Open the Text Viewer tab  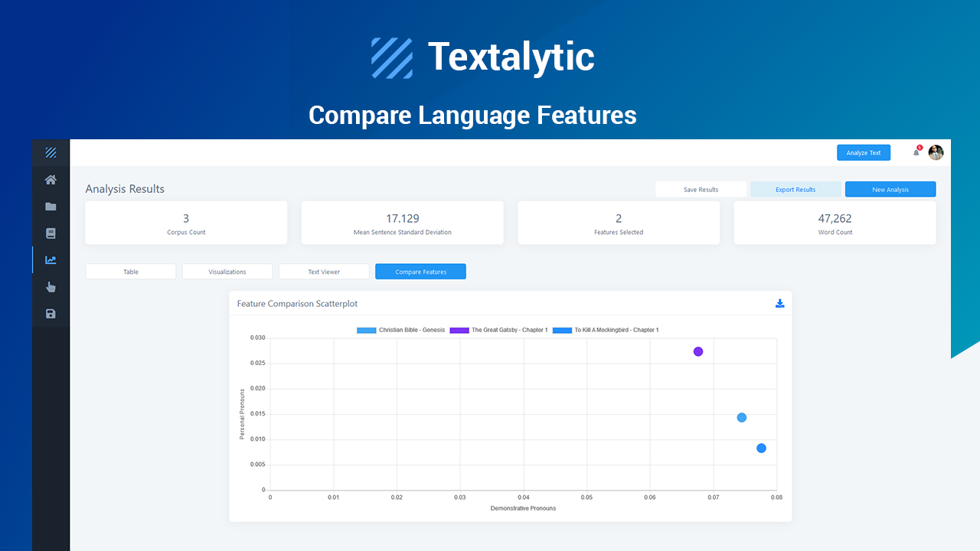(x=323, y=271)
